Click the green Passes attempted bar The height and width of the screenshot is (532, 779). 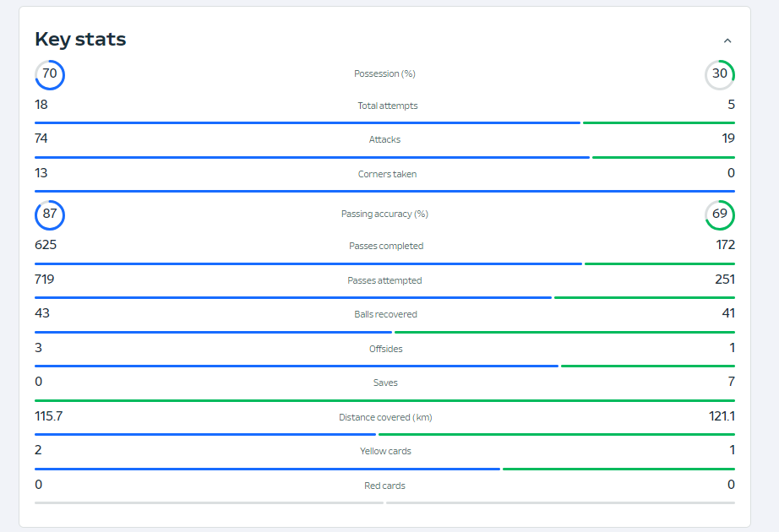645,297
